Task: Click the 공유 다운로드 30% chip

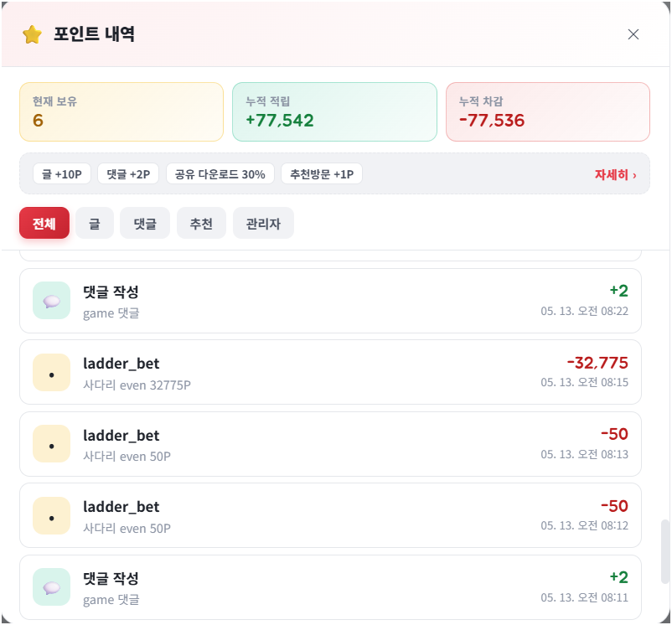Action: tap(220, 174)
